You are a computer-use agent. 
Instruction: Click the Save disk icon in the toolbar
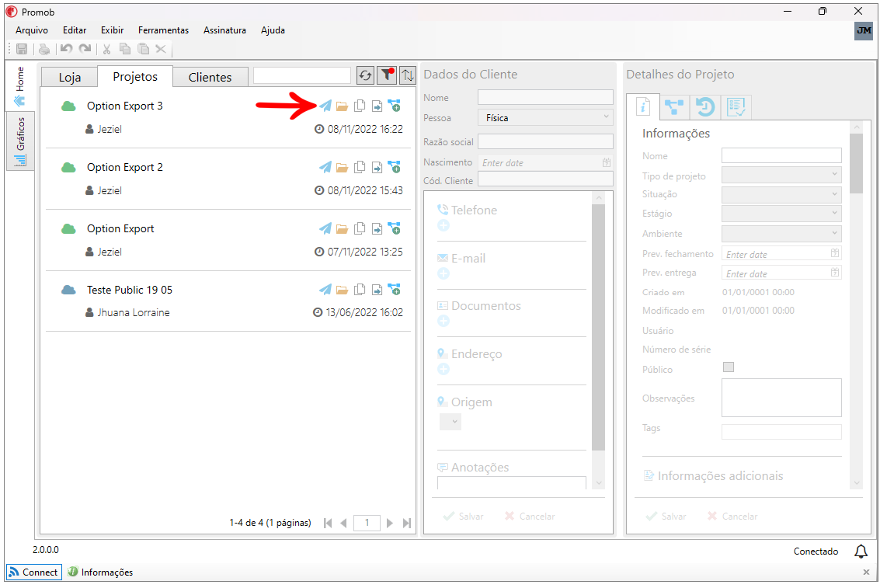tap(22, 50)
